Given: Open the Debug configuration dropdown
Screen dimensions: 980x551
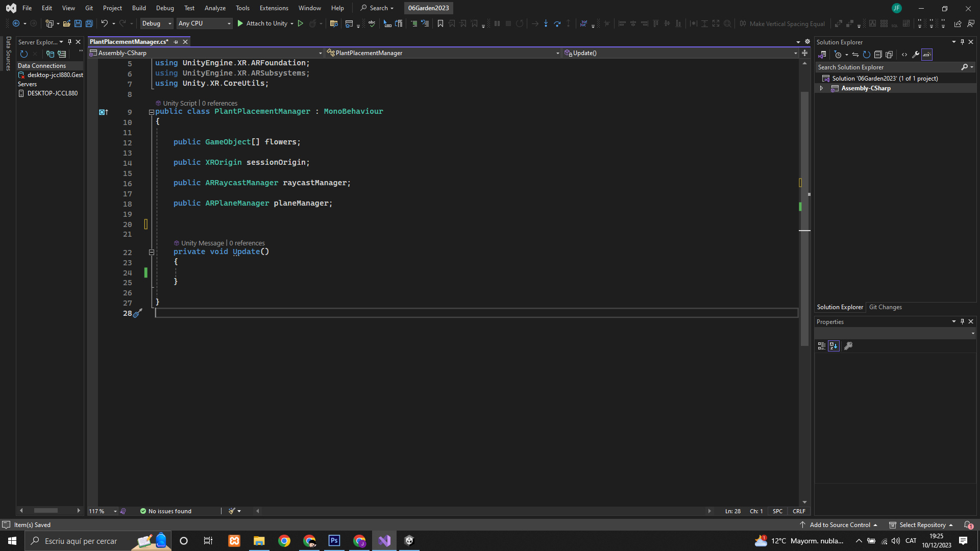Looking at the screenshot, I should (x=157, y=23).
